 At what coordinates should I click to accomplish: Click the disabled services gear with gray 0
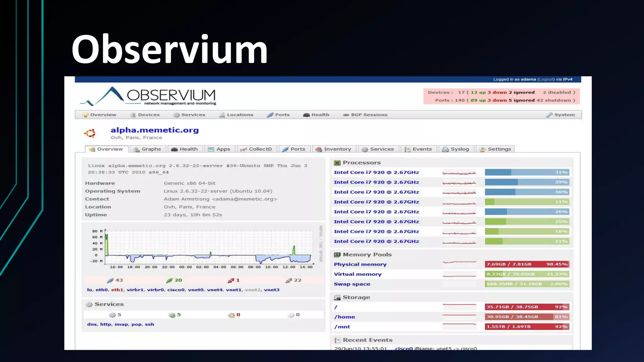291,315
